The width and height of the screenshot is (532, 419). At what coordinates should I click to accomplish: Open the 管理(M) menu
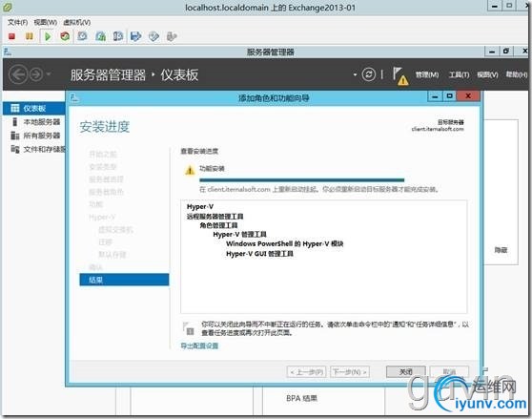tap(427, 74)
